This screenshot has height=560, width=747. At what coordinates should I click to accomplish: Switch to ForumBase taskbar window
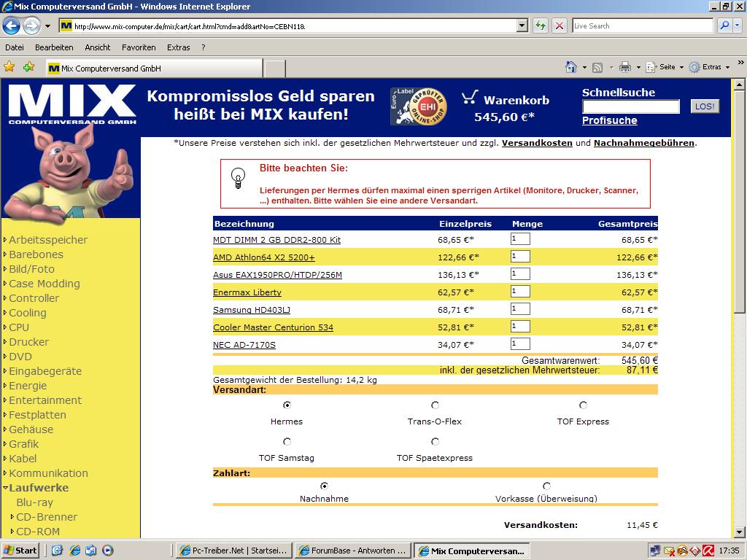352,551
